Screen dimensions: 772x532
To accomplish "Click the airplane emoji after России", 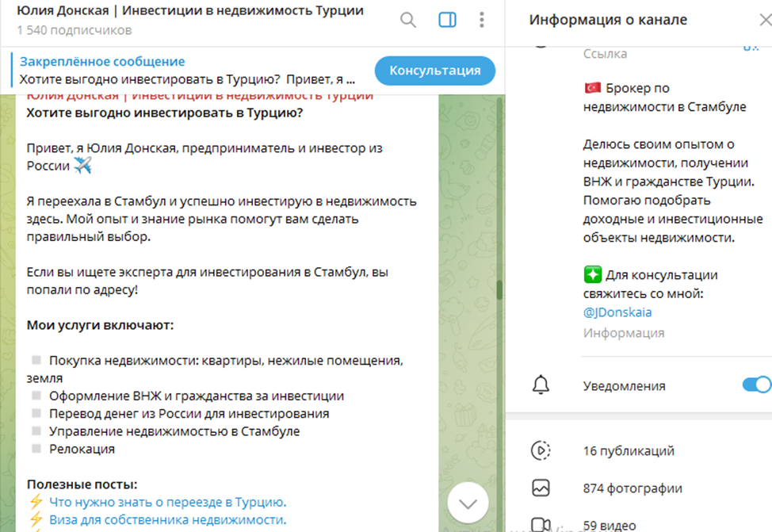I will coord(82,166).
